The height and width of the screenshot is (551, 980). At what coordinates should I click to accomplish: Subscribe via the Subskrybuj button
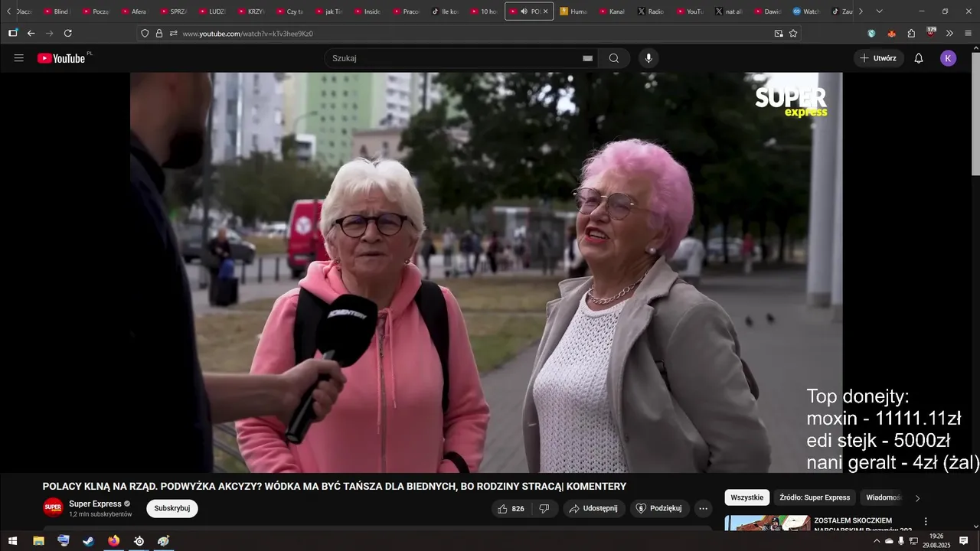pyautogui.click(x=172, y=508)
